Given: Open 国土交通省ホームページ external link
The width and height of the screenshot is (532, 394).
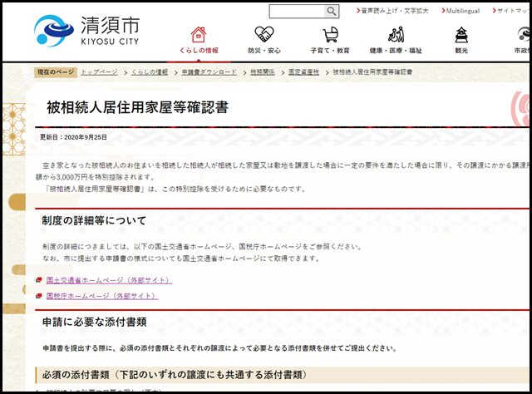Looking at the screenshot, I should [x=109, y=280].
